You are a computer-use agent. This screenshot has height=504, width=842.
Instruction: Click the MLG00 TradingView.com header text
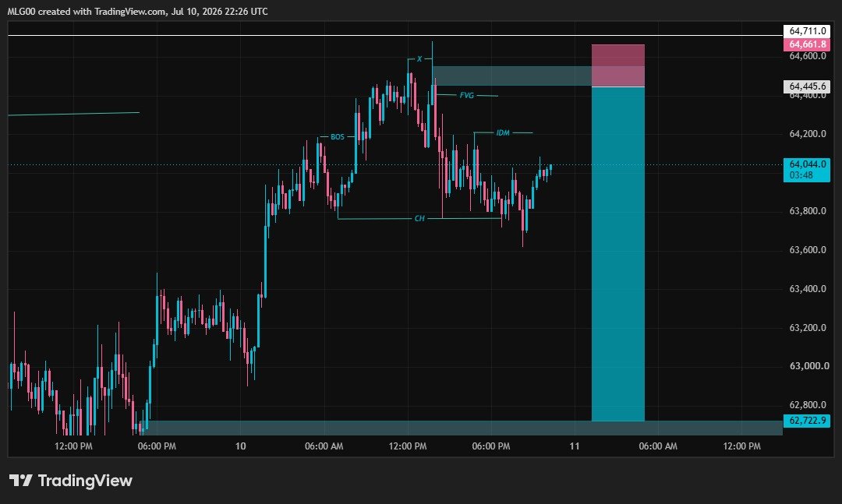click(137, 11)
